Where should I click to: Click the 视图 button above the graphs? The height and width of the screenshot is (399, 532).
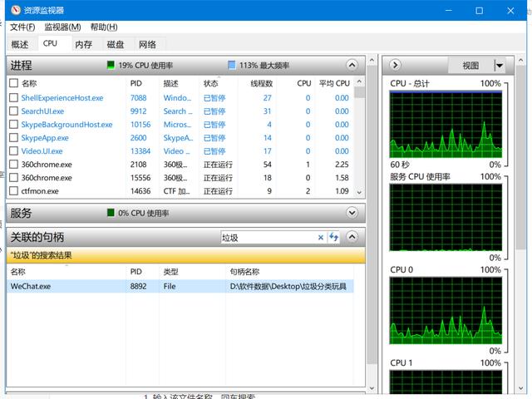[x=470, y=65]
